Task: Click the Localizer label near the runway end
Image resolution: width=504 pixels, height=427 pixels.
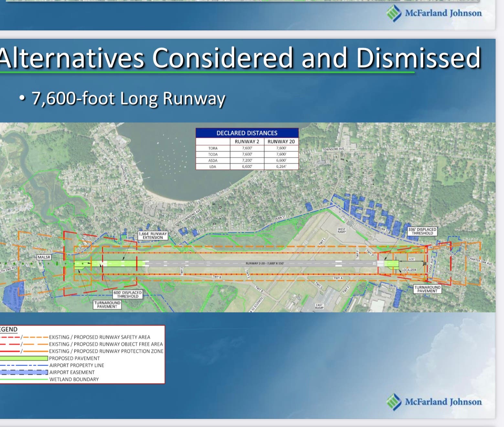Action: 409,270
